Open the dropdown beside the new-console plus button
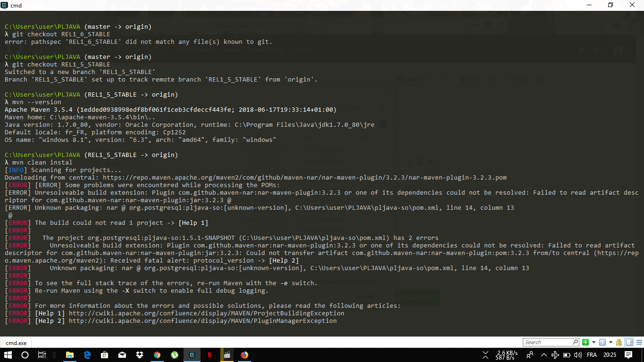Screen dimensions: 644x362 point(594,342)
